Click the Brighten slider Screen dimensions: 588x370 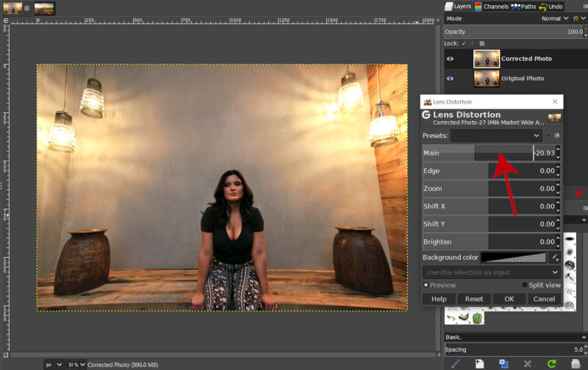click(x=489, y=242)
